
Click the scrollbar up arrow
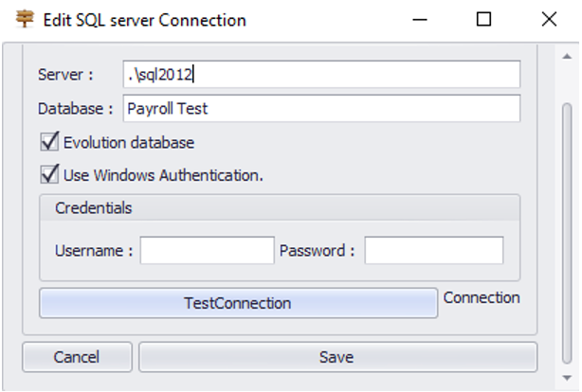pos(567,54)
